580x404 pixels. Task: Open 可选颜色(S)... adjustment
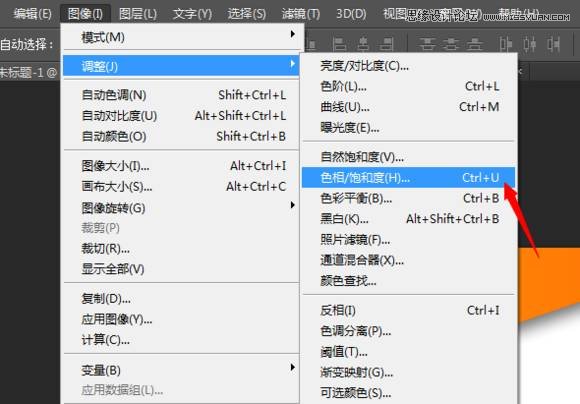[408, 393]
